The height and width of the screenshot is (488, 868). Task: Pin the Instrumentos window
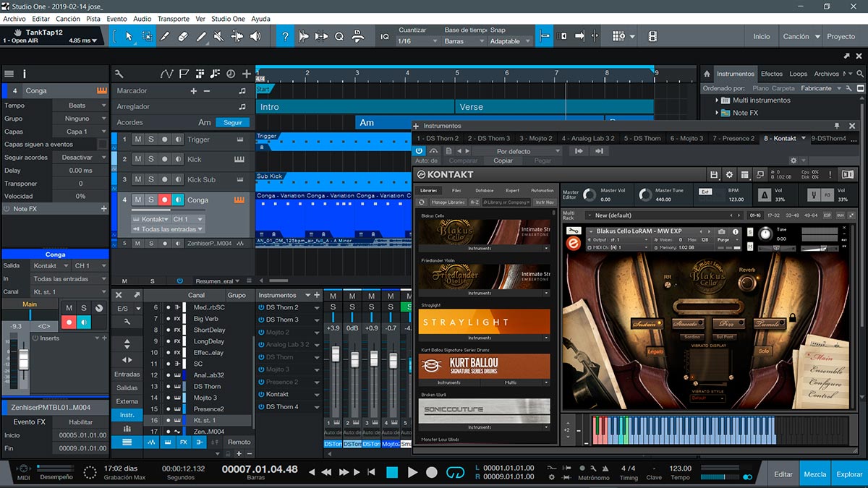click(837, 126)
